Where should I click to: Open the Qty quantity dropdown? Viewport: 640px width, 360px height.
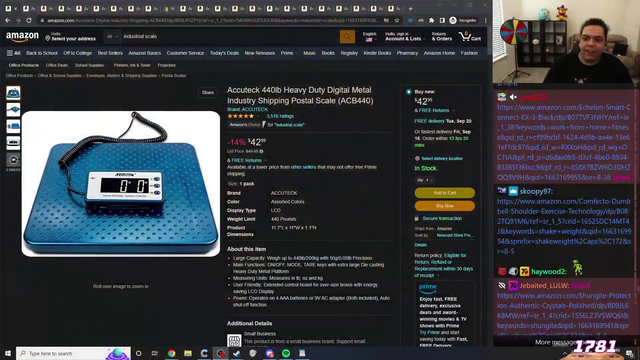click(424, 180)
